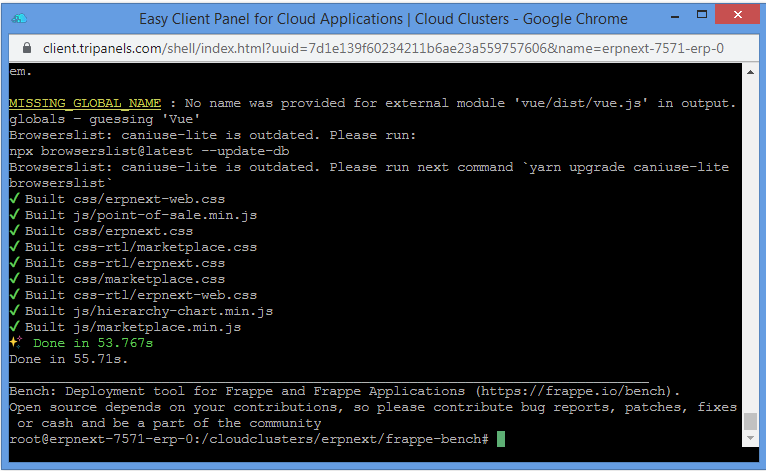This screenshot has height=471, width=766.
Task: Click the terminal scrollbar thumb
Action: [x=750, y=421]
